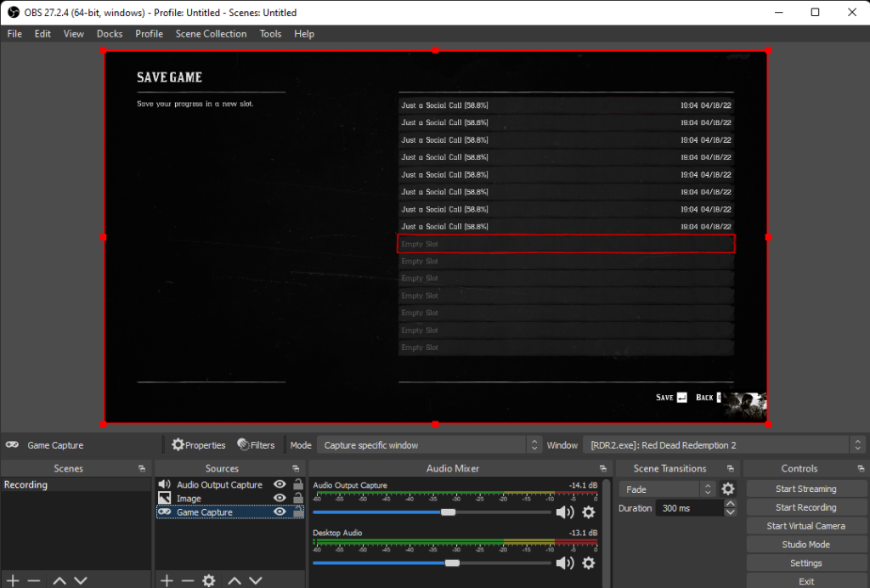
Task: Click the Audio Output Capture speaker source icon
Action: pos(164,484)
